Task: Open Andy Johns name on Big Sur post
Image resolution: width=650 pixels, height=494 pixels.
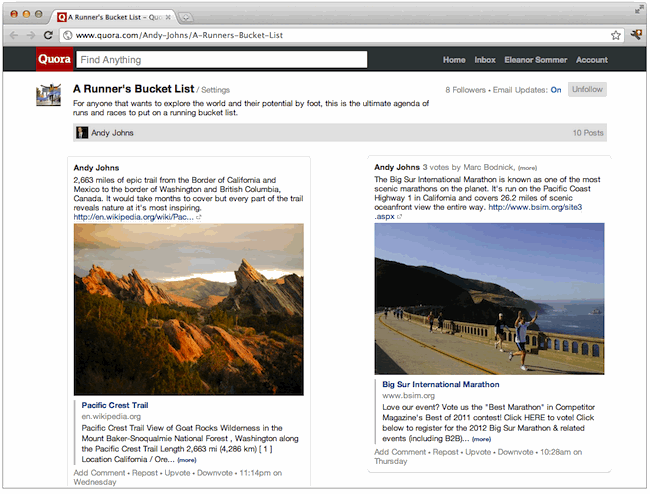Action: (x=397, y=167)
